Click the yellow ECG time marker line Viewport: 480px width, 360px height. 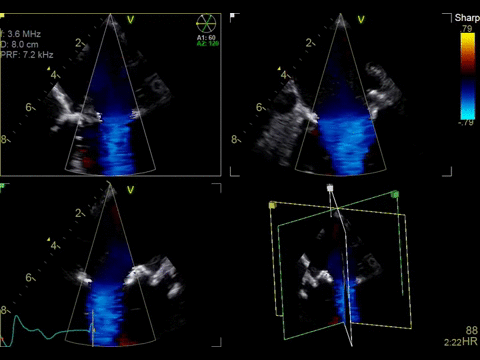point(93,328)
